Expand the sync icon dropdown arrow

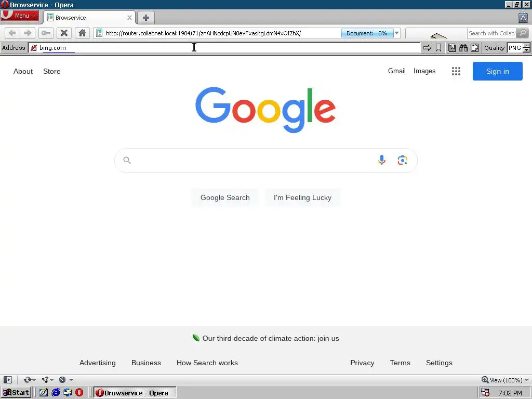point(34,380)
